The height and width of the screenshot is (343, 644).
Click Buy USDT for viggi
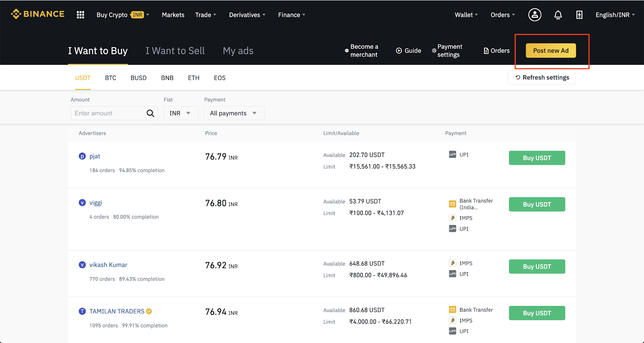click(x=537, y=205)
